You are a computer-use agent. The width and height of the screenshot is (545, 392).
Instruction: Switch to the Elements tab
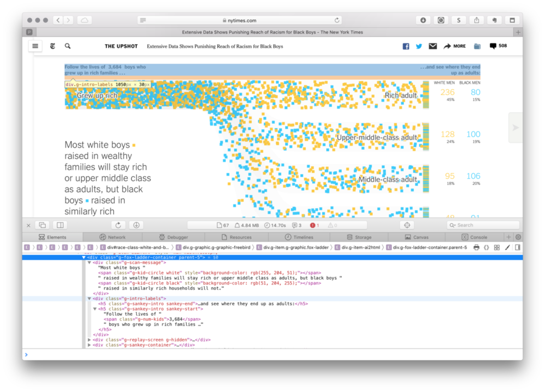pyautogui.click(x=52, y=237)
